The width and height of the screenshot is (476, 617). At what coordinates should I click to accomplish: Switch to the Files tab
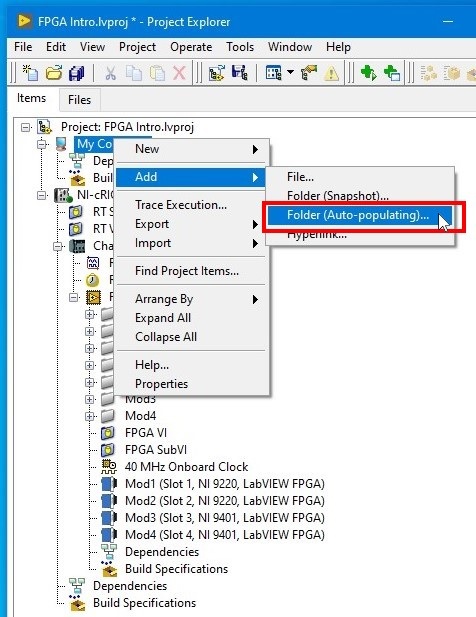79,100
